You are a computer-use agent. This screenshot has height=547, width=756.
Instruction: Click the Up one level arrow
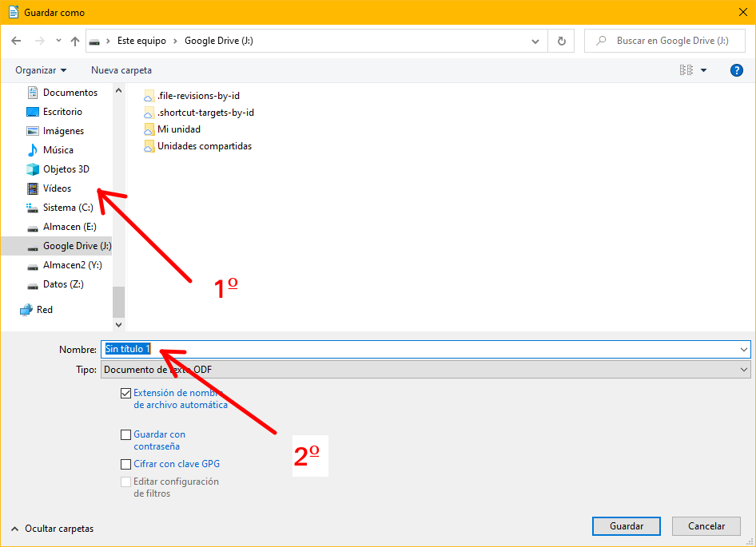pos(75,41)
